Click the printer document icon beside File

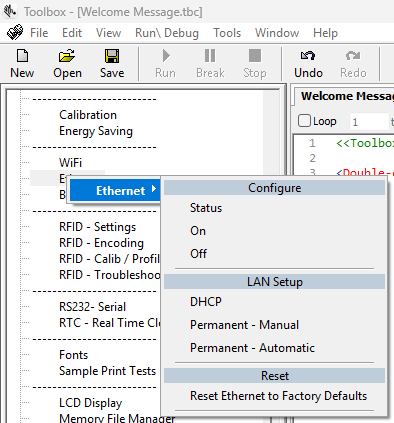tap(15, 32)
